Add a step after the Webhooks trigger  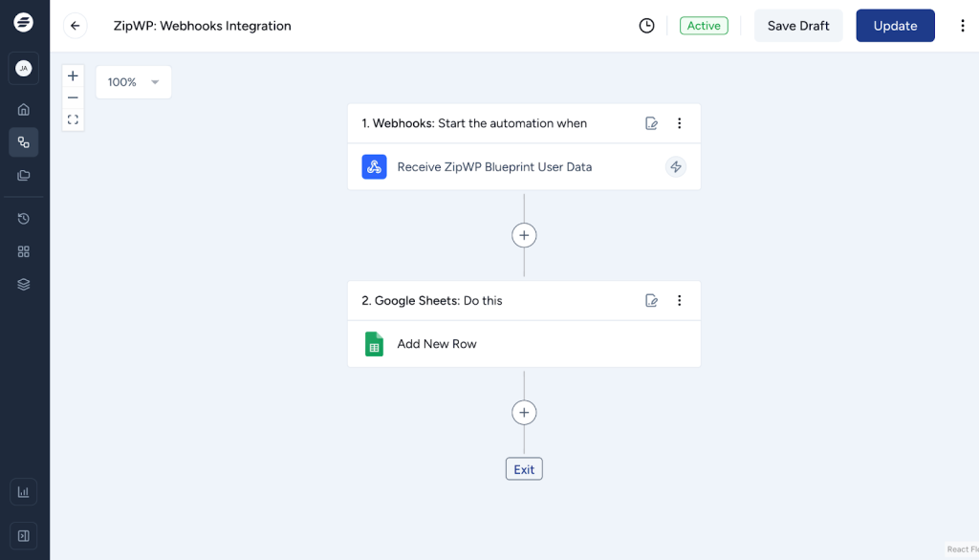524,235
